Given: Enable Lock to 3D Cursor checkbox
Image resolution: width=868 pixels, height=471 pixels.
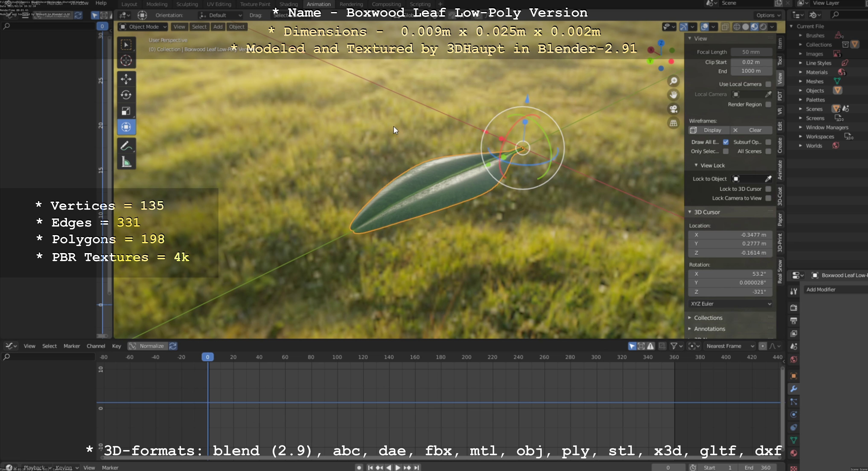Looking at the screenshot, I should [x=768, y=189].
